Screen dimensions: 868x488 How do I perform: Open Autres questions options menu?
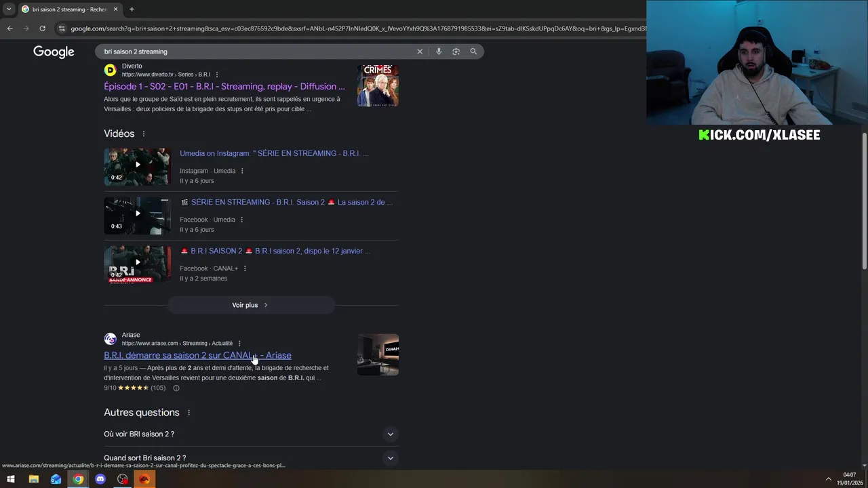[189, 413]
